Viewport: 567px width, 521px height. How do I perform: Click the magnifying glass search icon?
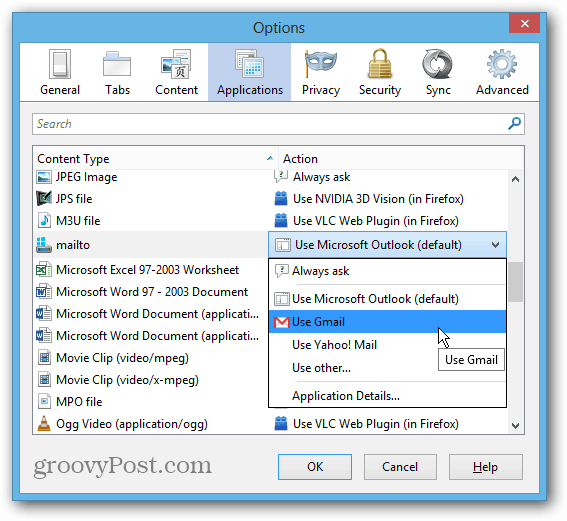pyautogui.click(x=514, y=124)
